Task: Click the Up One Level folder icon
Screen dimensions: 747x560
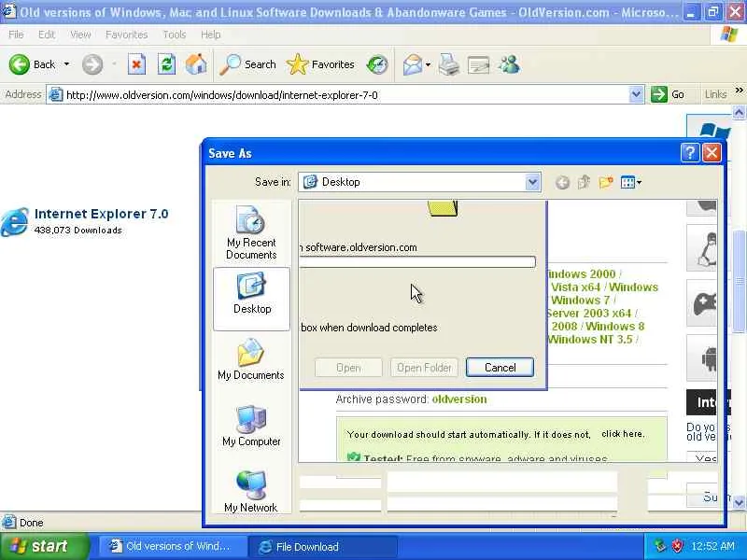Action: pos(585,182)
